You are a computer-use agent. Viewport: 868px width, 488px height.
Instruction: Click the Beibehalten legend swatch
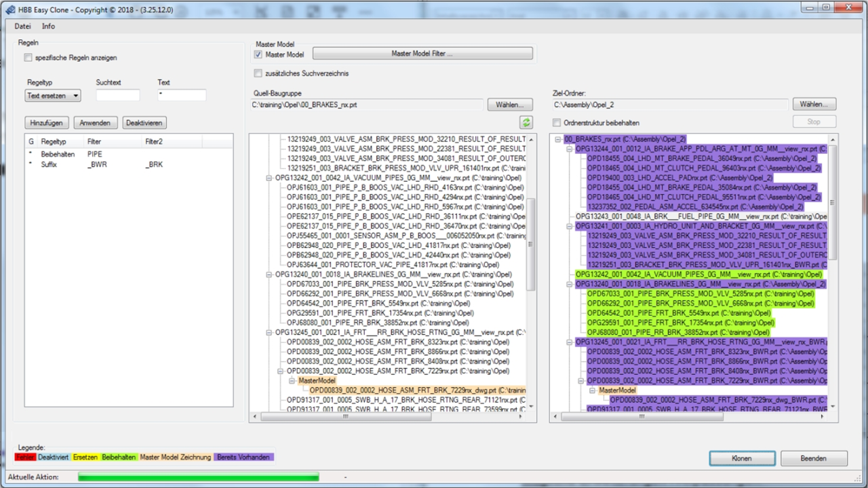click(119, 457)
